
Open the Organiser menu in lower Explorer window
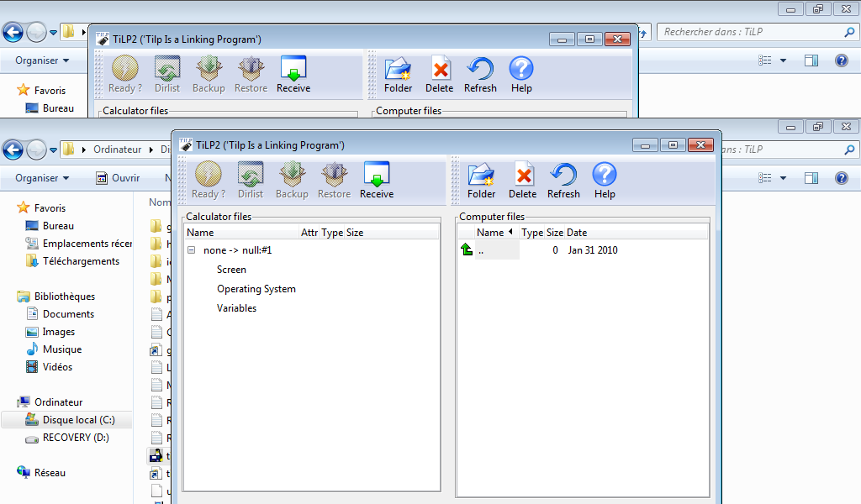pyautogui.click(x=42, y=178)
